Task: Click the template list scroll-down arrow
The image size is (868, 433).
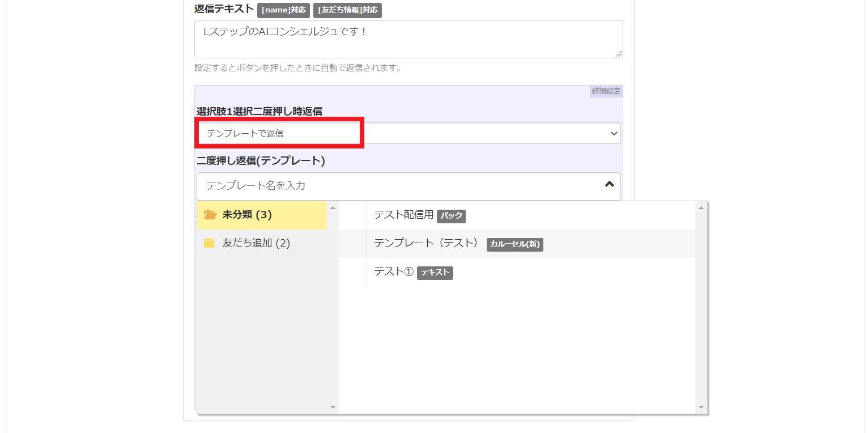Action: pyautogui.click(x=701, y=407)
